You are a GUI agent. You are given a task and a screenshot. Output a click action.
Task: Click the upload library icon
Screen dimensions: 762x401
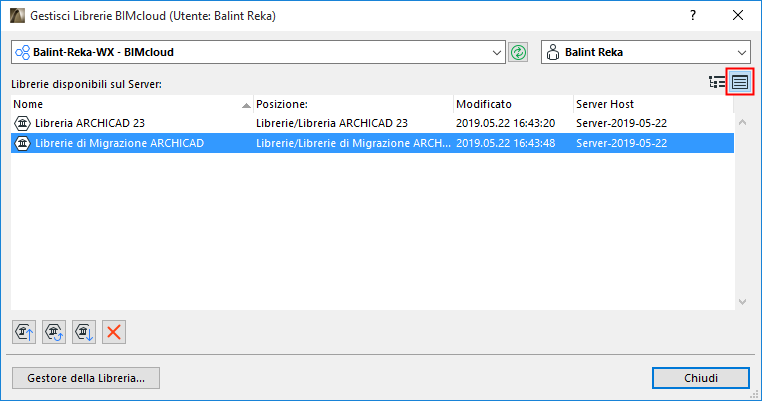(24, 332)
